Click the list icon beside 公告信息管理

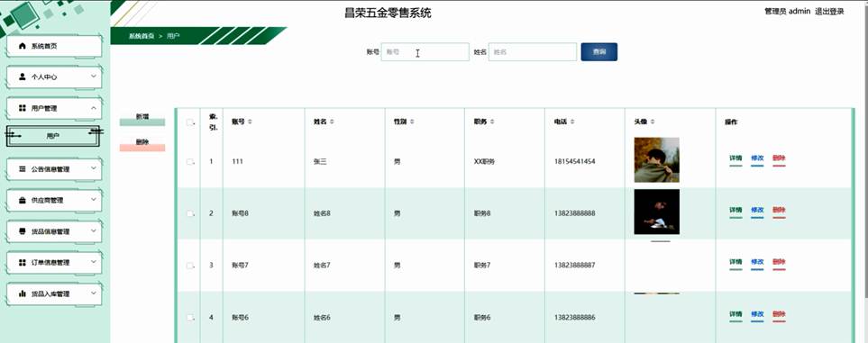tap(23, 169)
